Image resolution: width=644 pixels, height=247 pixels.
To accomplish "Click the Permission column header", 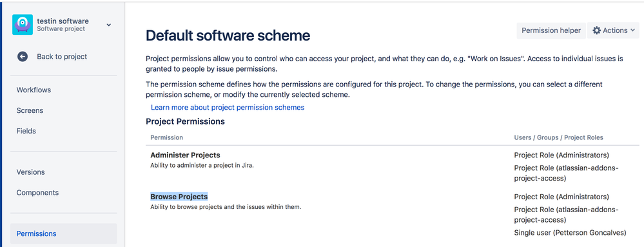I will 167,137.
